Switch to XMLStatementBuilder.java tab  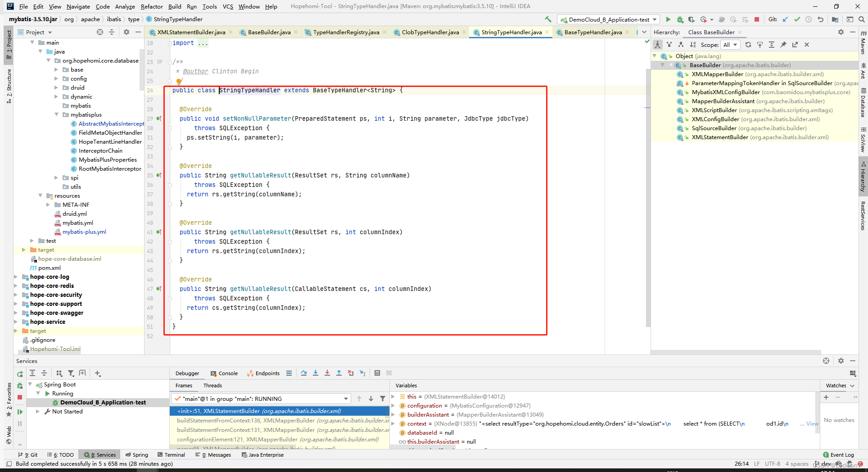tap(191, 32)
